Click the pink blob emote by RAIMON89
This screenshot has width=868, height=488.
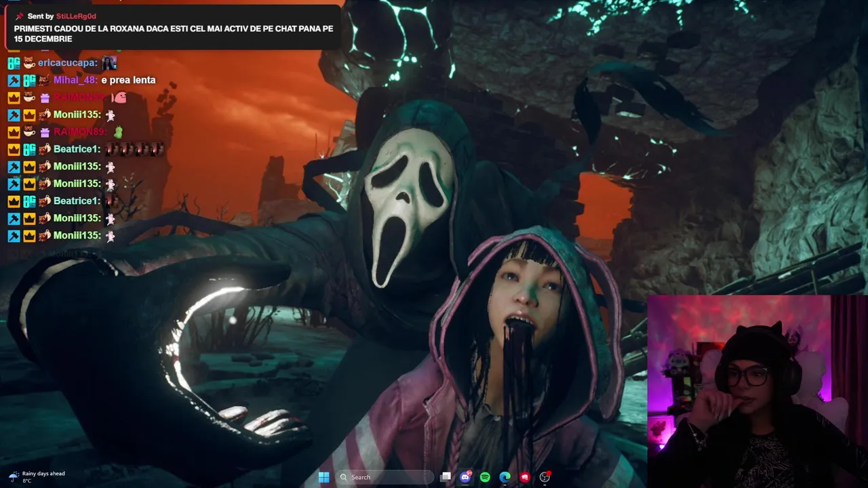119,98
